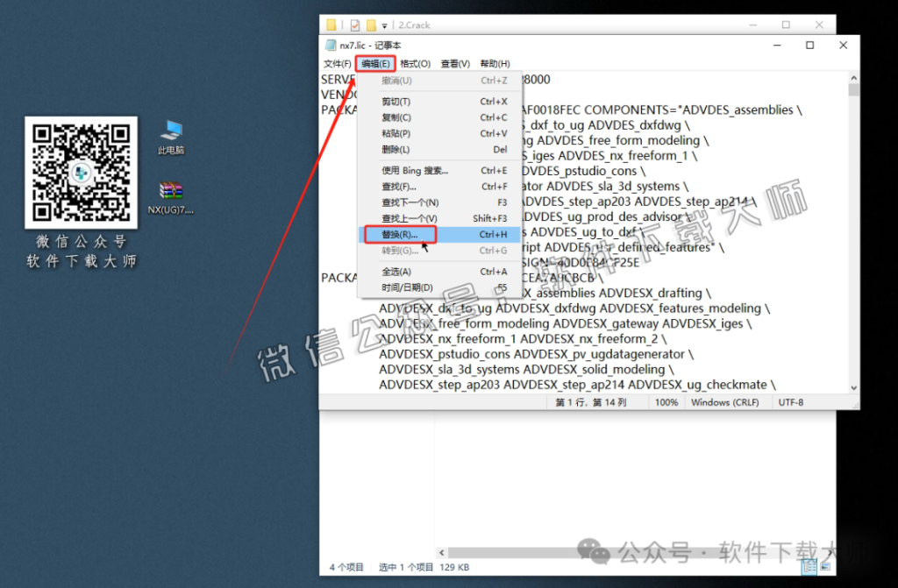Image resolution: width=898 pixels, height=588 pixels.
Task: Select the NX(UG)7 WinRAR archive icon
Action: (x=171, y=195)
